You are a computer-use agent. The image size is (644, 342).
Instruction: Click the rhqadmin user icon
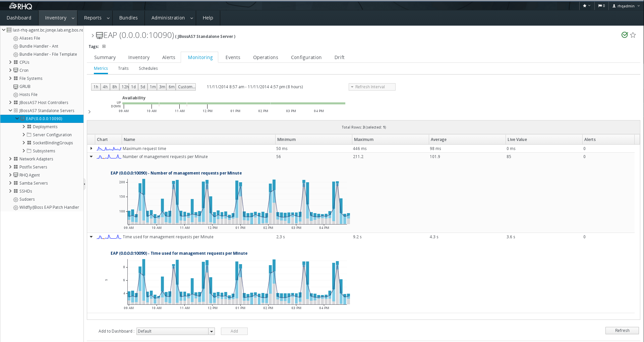point(615,6)
